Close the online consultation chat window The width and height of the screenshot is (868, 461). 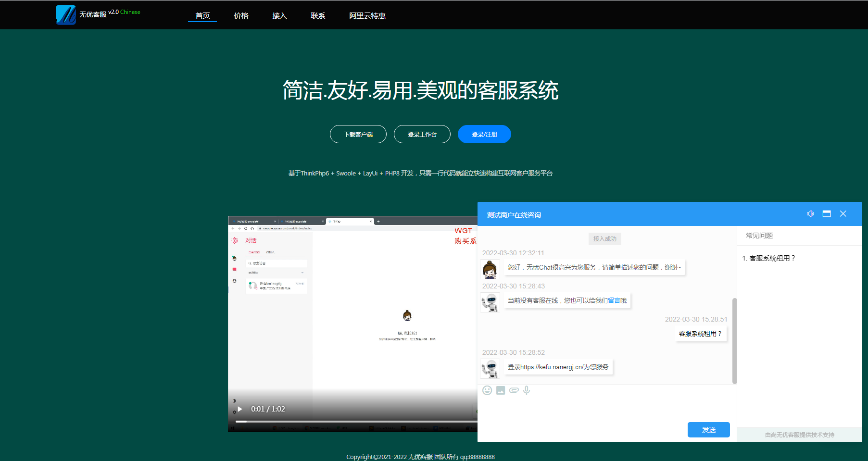click(x=843, y=214)
